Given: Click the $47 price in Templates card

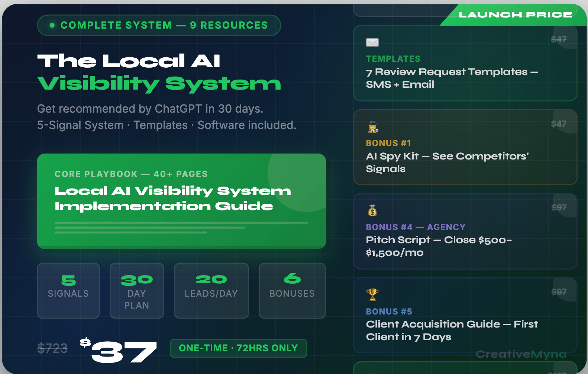Looking at the screenshot, I should pos(559,39).
